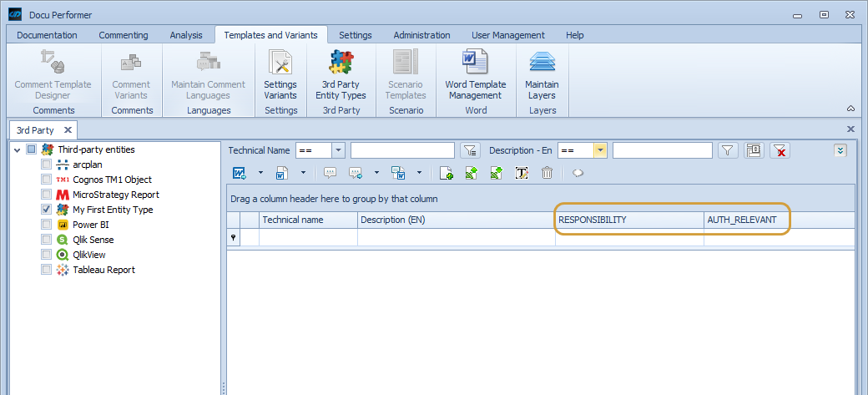868x395 pixels.
Task: Apply the Description filter funnel icon
Action: [x=728, y=150]
